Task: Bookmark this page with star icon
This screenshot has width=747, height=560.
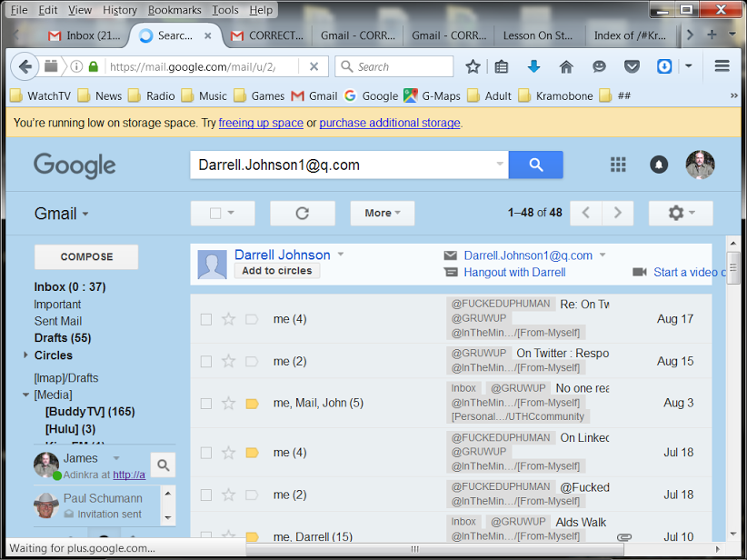Action: (473, 66)
